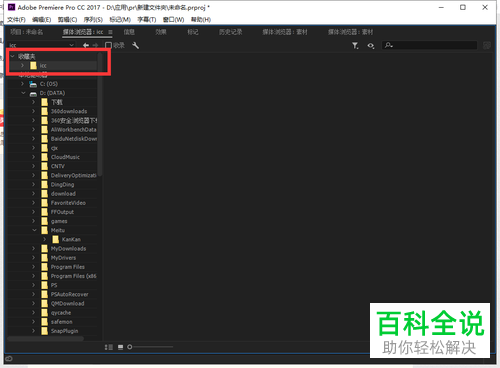Open the file type filter funnel icon

355,46
